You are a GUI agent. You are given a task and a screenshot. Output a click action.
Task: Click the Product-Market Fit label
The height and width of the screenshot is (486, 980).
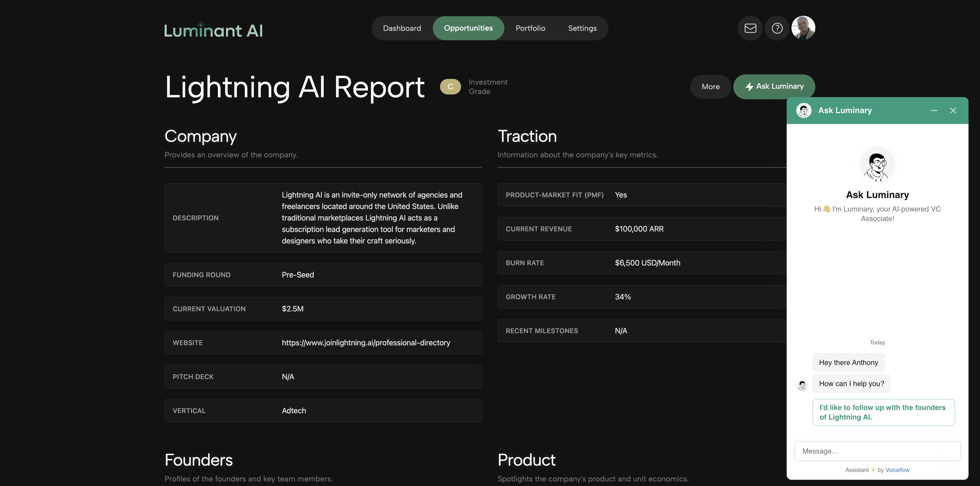point(555,195)
